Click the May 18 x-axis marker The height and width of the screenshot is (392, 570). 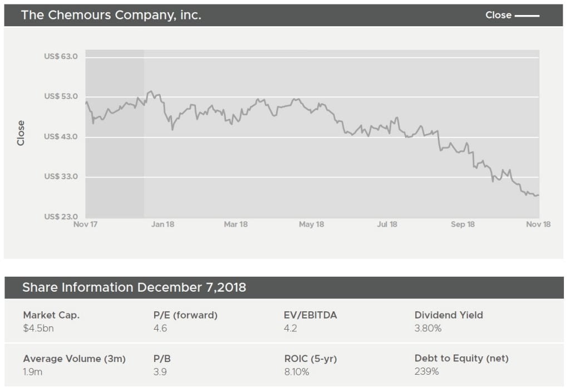pos(311,224)
